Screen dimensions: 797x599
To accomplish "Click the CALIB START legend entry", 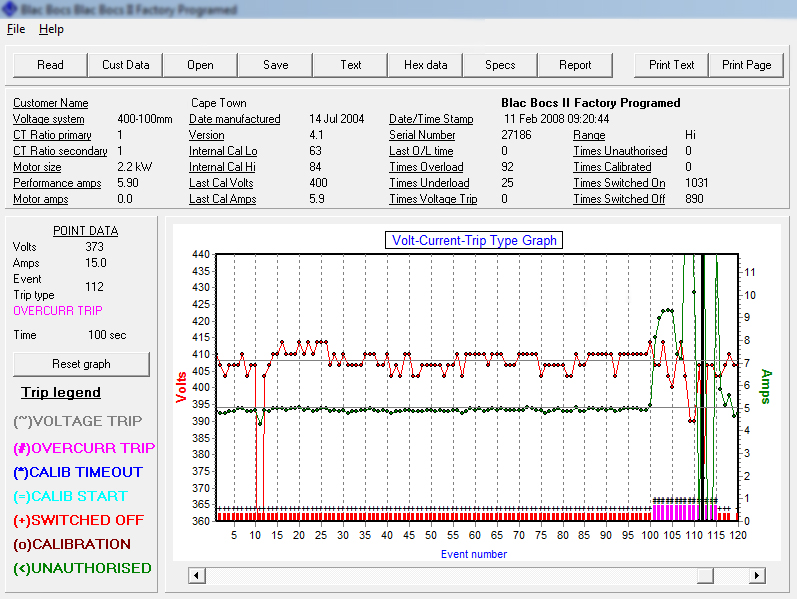I will 71,496.
